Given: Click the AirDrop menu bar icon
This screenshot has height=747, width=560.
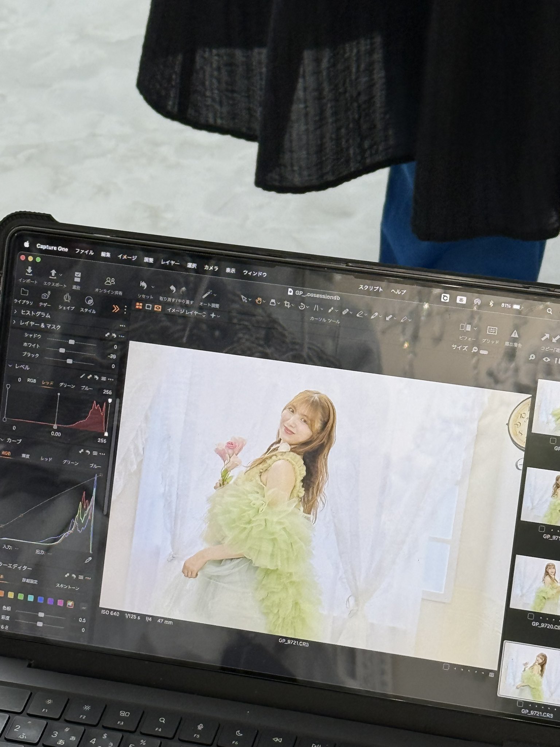Looking at the screenshot, I should [477, 302].
